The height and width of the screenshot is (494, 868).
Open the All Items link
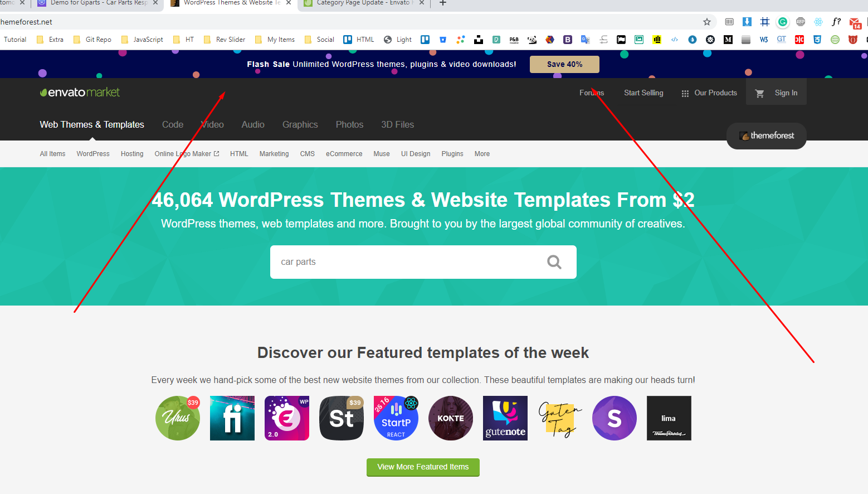point(52,154)
